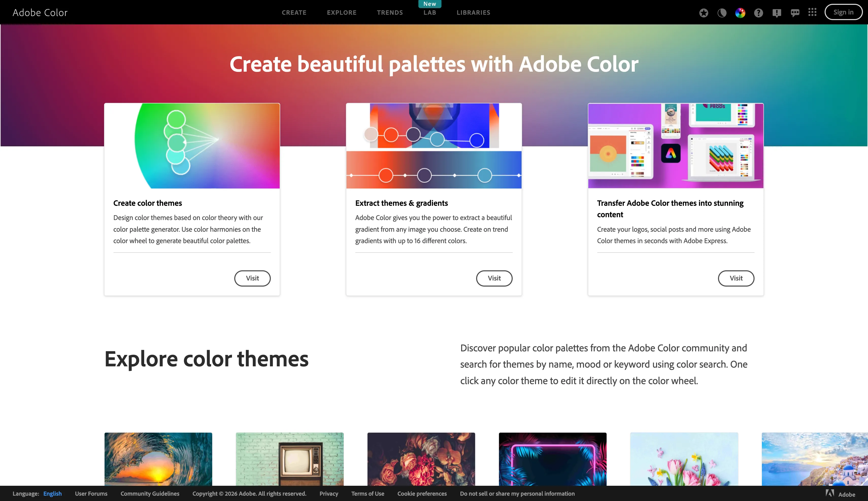The width and height of the screenshot is (868, 501).
Task: Open Cookie preferences link in footer
Action: [x=422, y=493]
